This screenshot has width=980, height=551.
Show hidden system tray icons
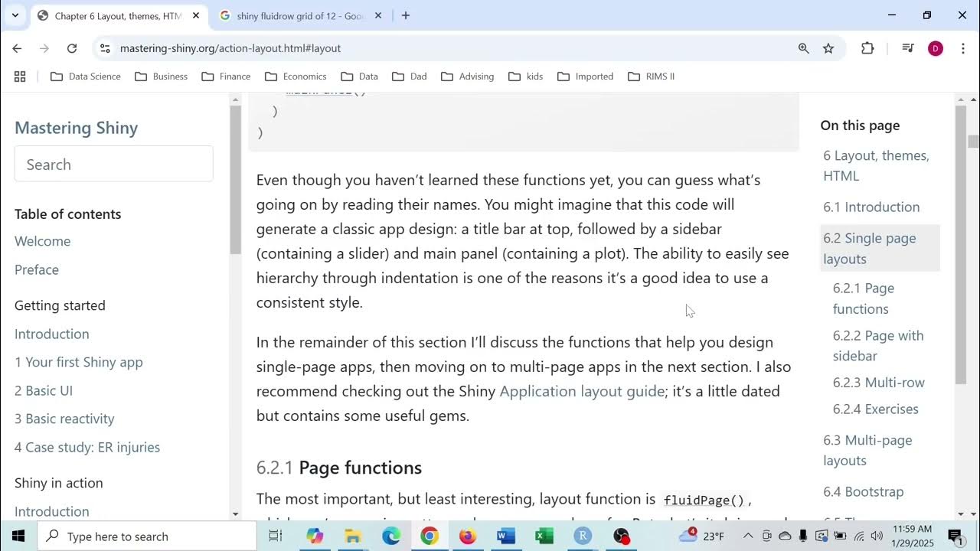pyautogui.click(x=748, y=536)
